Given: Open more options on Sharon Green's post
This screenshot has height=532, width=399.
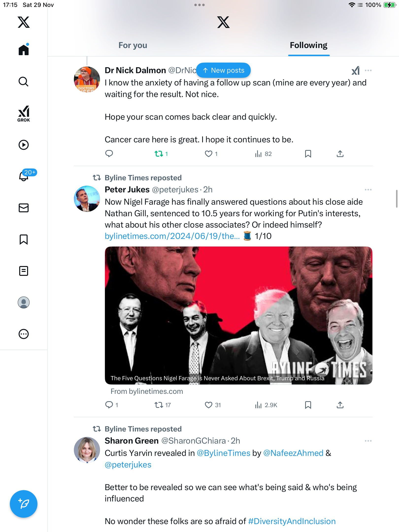Looking at the screenshot, I should tap(368, 441).
